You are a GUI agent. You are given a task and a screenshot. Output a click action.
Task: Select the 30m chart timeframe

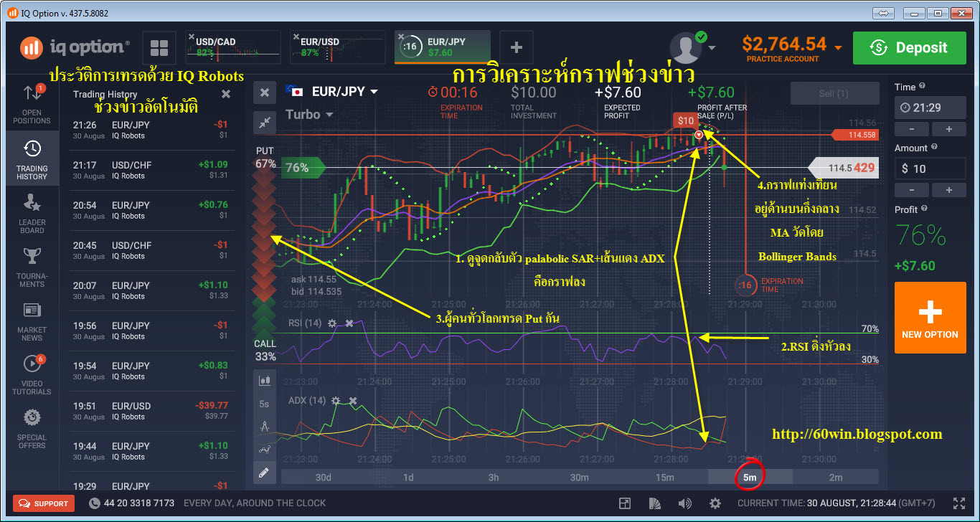(x=579, y=478)
